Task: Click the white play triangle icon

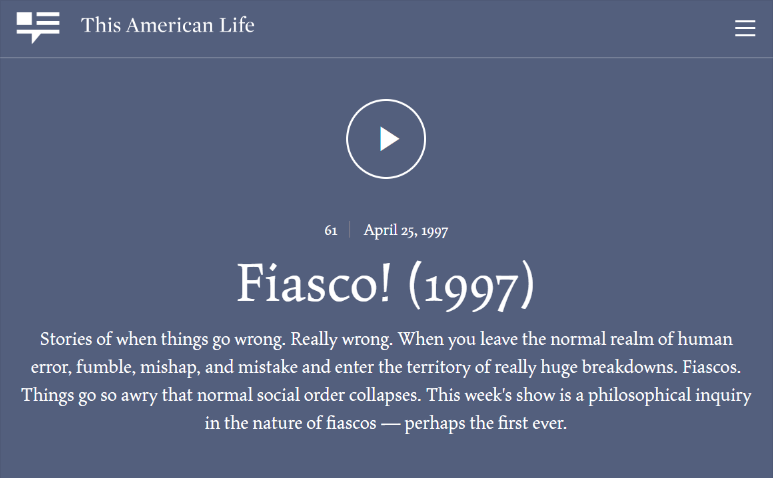Action: tap(388, 139)
